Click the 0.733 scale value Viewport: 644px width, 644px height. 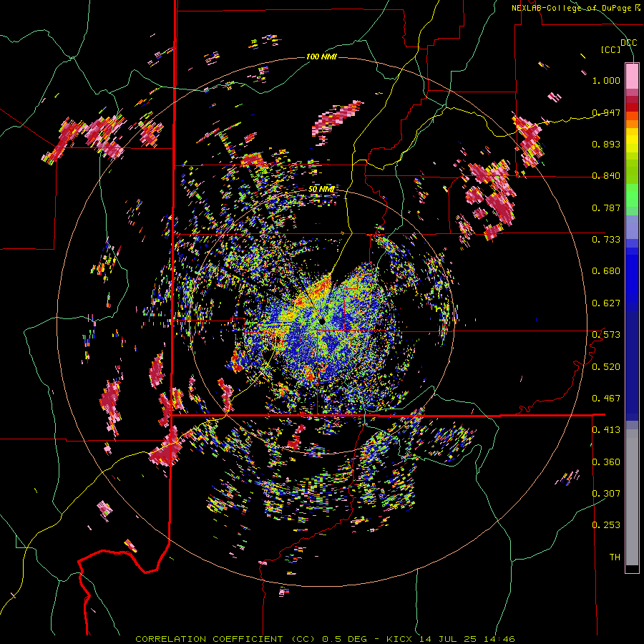[x=606, y=240]
